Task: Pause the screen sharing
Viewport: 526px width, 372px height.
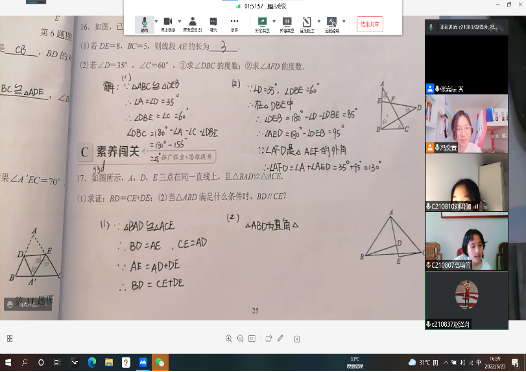Action: click(x=287, y=24)
